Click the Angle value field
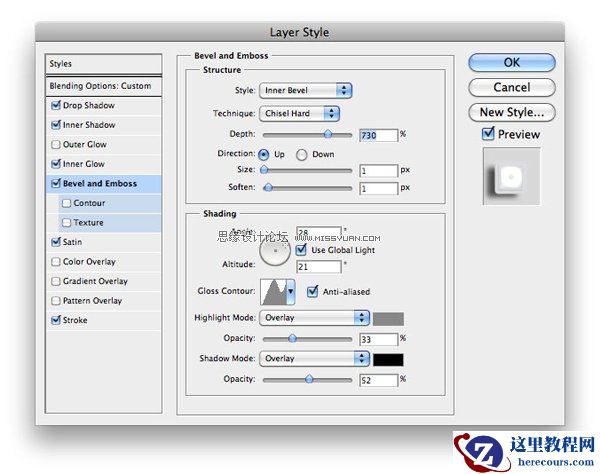The image size is (600, 474). coord(319,231)
